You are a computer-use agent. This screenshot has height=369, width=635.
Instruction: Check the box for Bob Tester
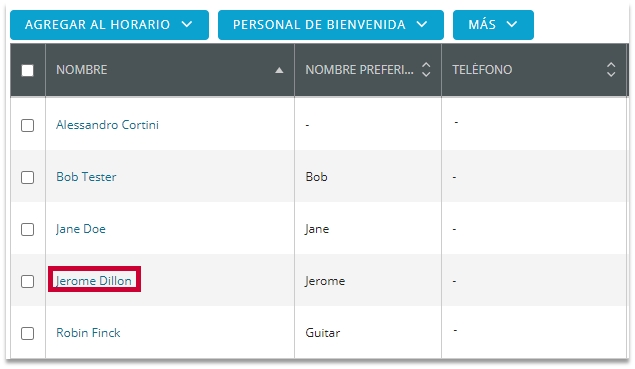tap(28, 177)
